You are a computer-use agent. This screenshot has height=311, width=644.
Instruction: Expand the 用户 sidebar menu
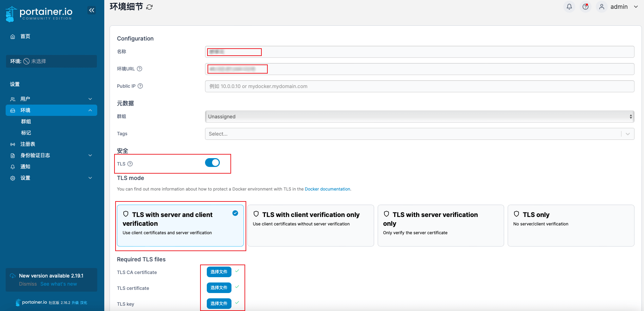pos(51,99)
